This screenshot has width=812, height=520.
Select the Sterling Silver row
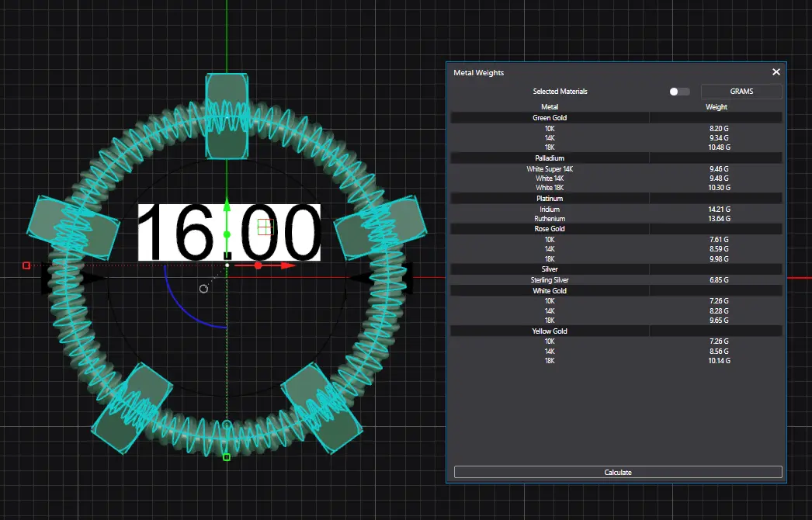550,280
